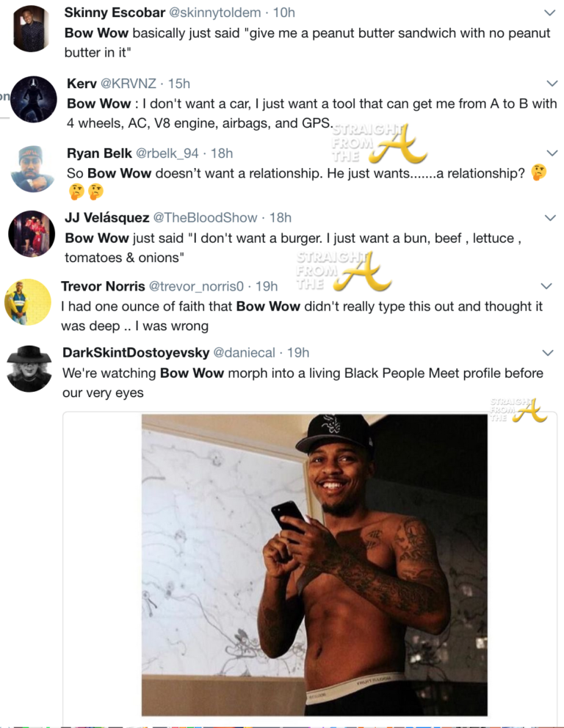Expand options chevron on Kerv's tweet
564x728 pixels.
(552, 84)
